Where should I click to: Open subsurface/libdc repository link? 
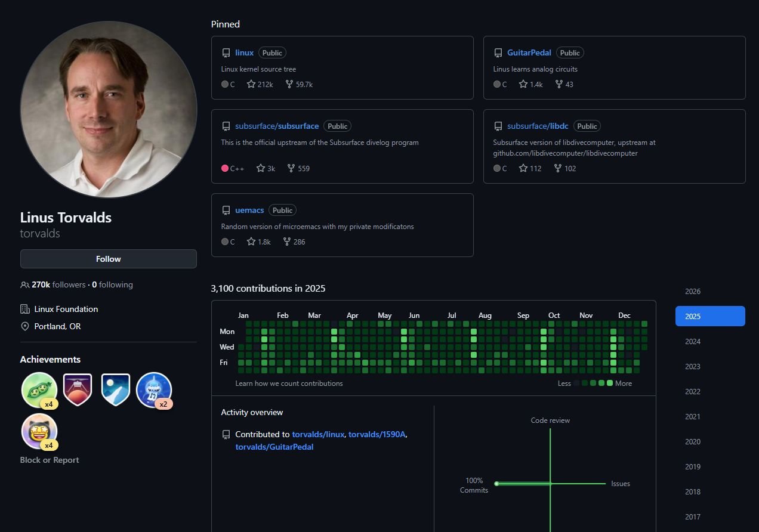click(538, 126)
